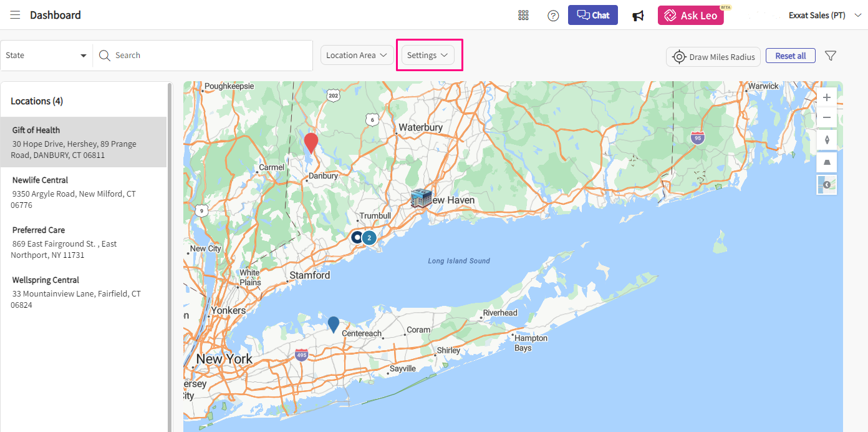Viewport: 868px width, 432px height.
Task: Open the Location Area dropdown
Action: (357, 55)
